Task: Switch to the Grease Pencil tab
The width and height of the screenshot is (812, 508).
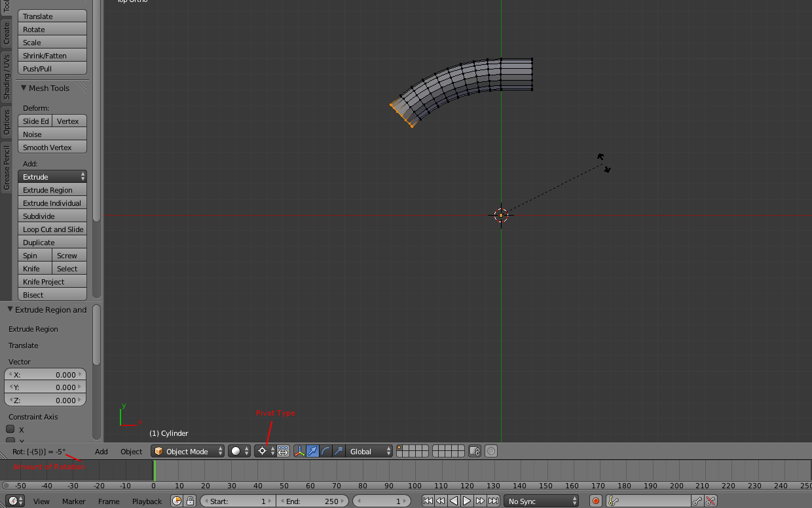Action: point(7,168)
